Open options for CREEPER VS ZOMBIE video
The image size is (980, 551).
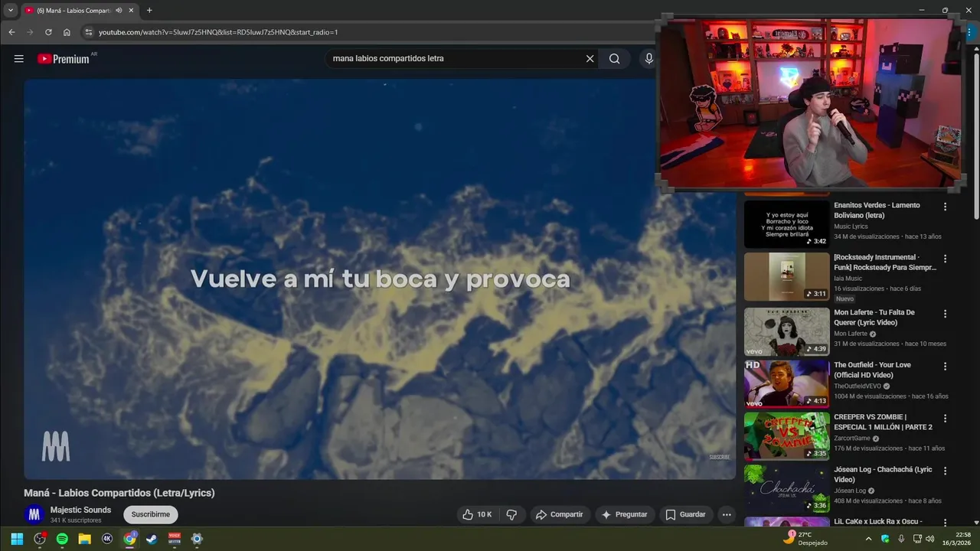pos(945,419)
